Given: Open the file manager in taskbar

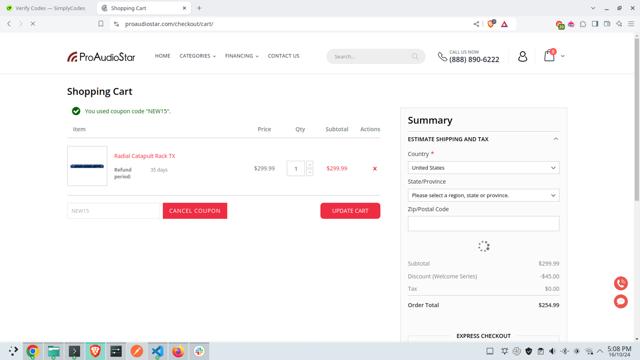Looking at the screenshot, I should 53,351.
